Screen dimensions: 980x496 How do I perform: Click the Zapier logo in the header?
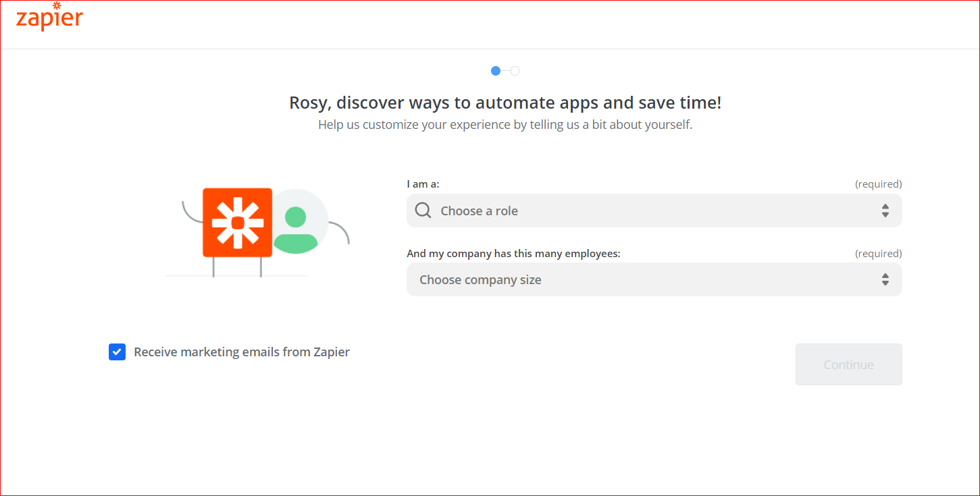pos(49,18)
